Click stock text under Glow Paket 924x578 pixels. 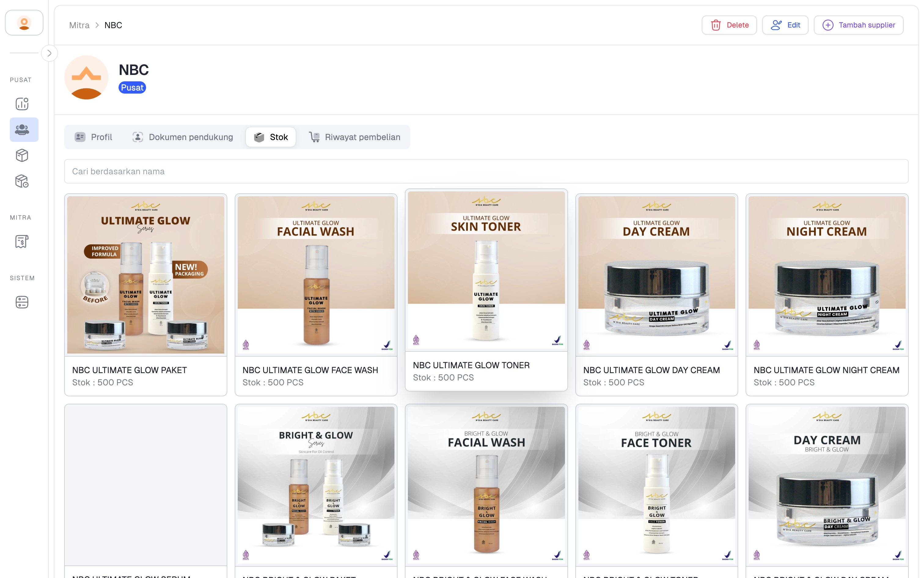tap(103, 382)
